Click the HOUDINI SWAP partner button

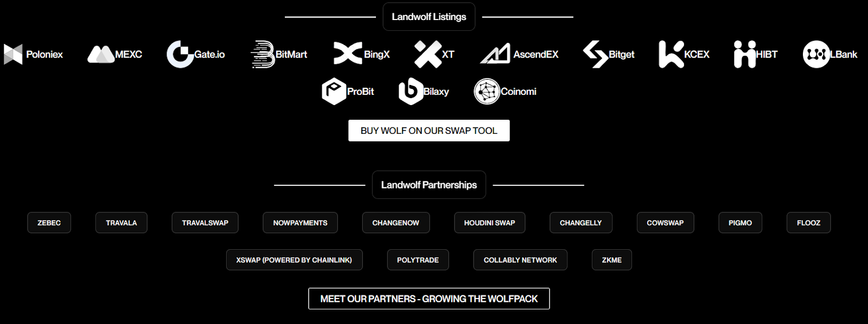[490, 223]
